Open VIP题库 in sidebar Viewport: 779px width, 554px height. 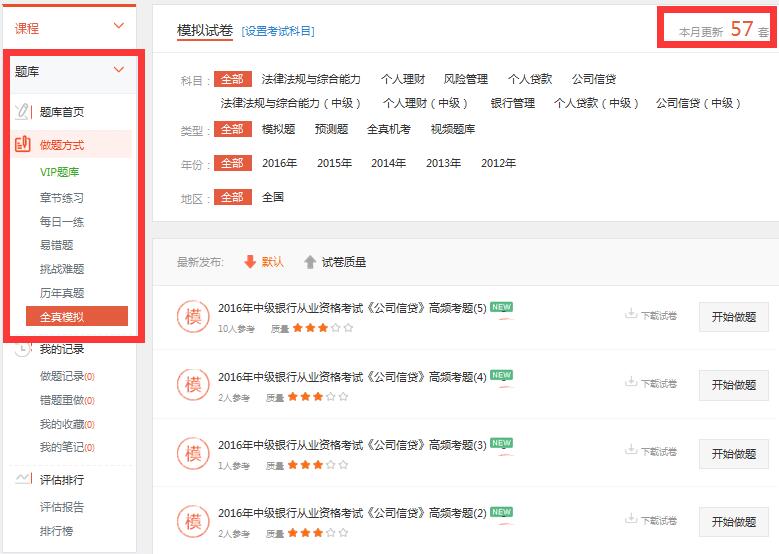(60, 172)
